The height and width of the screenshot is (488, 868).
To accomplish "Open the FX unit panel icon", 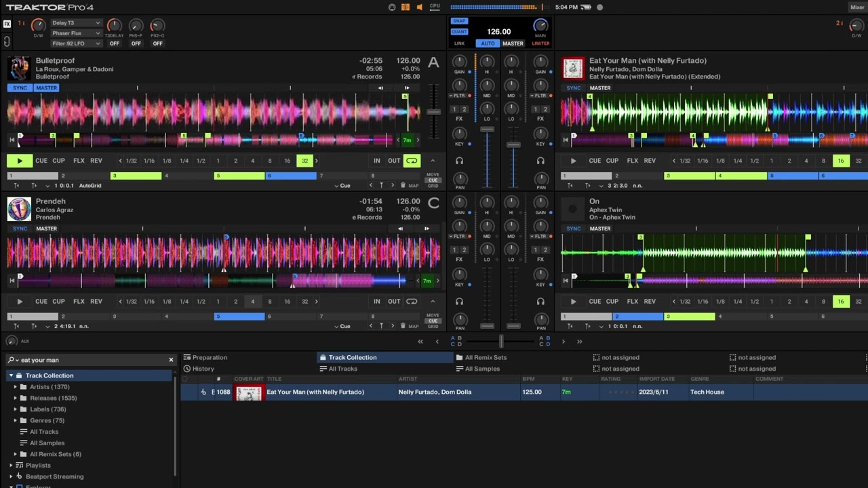I will coord(7,24).
